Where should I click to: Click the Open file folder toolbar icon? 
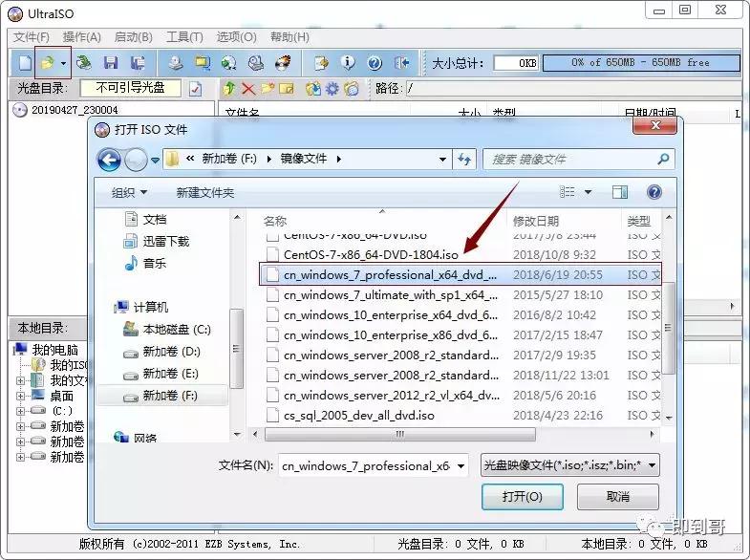pyautogui.click(x=47, y=63)
